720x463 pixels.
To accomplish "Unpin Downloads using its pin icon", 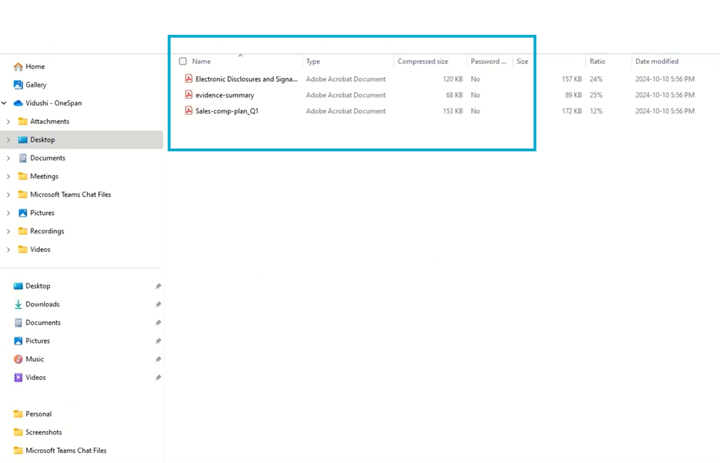I will [158, 305].
